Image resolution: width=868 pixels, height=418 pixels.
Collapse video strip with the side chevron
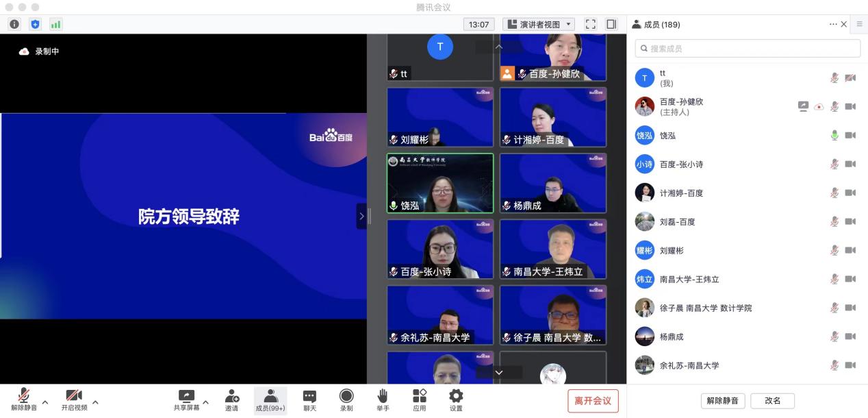[x=361, y=216]
